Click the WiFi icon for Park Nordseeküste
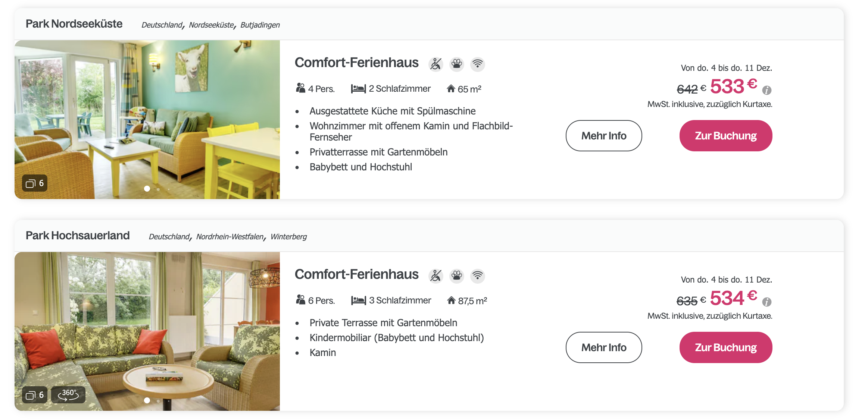 [477, 64]
